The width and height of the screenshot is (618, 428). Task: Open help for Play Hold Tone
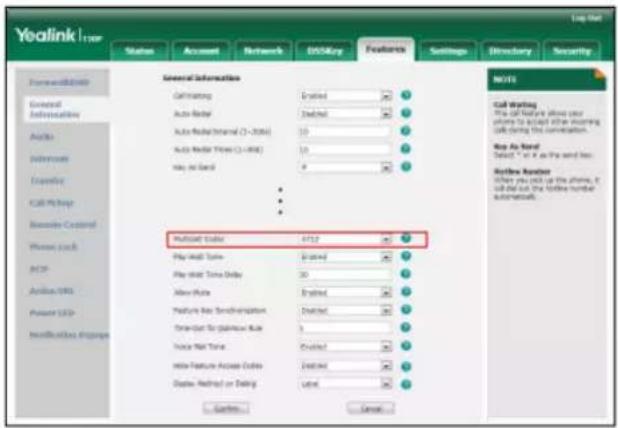click(406, 256)
